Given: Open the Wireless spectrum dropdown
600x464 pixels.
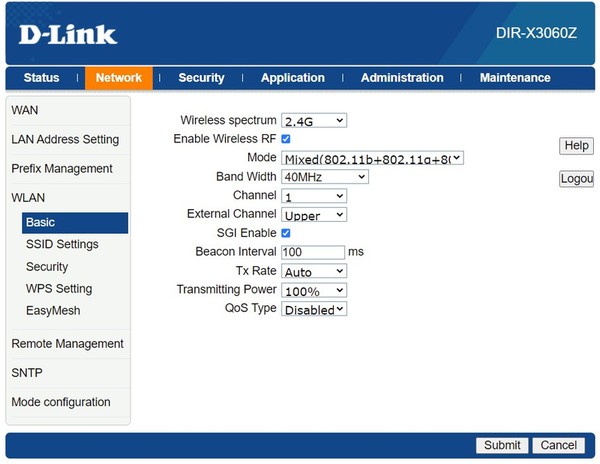Looking at the screenshot, I should (x=314, y=121).
